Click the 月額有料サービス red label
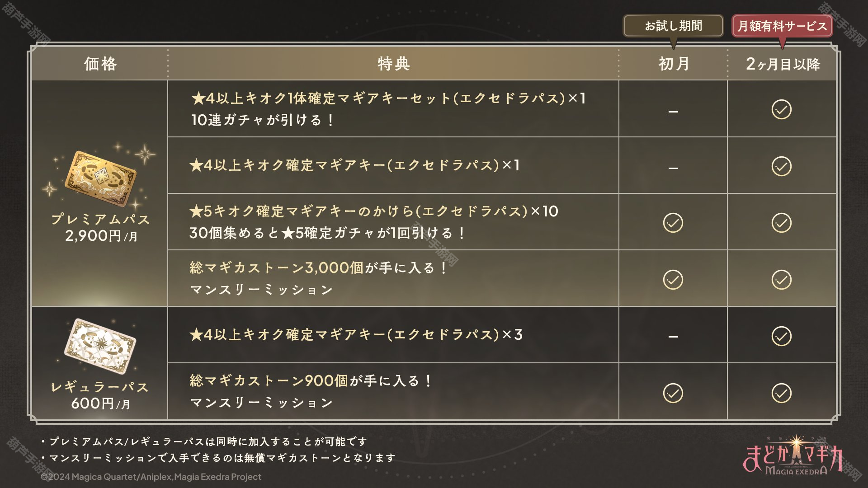The image size is (868, 488). pyautogui.click(x=782, y=26)
